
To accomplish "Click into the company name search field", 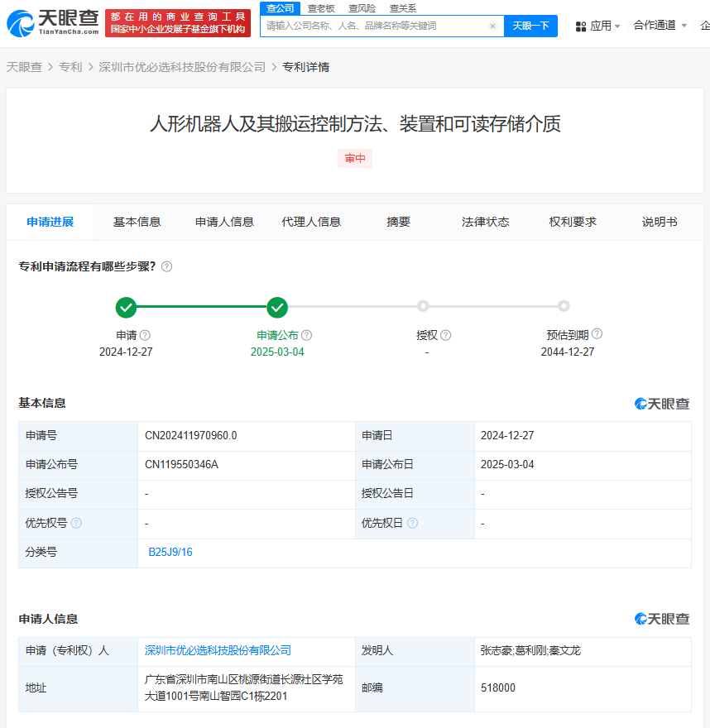I will point(377,26).
